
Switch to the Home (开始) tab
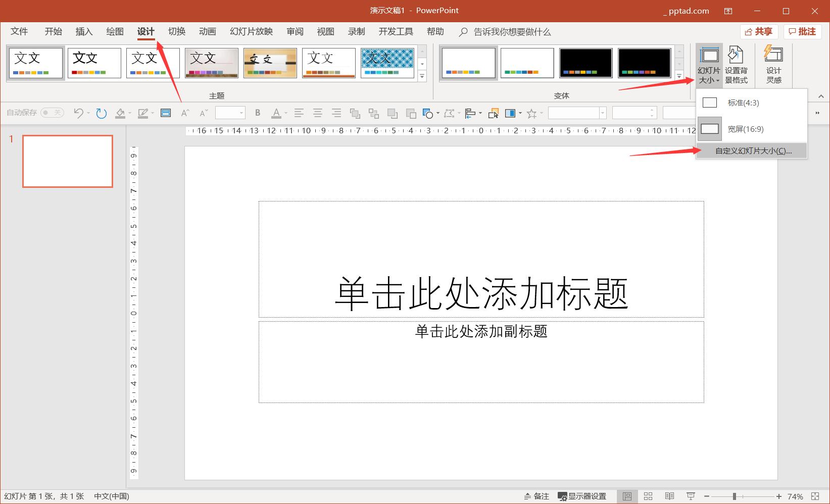(53, 31)
